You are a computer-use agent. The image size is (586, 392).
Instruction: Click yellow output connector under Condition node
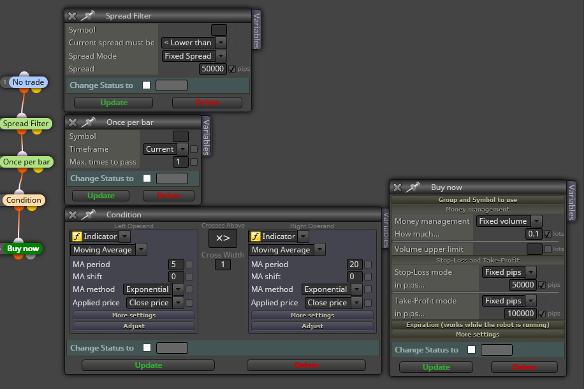tap(32, 207)
